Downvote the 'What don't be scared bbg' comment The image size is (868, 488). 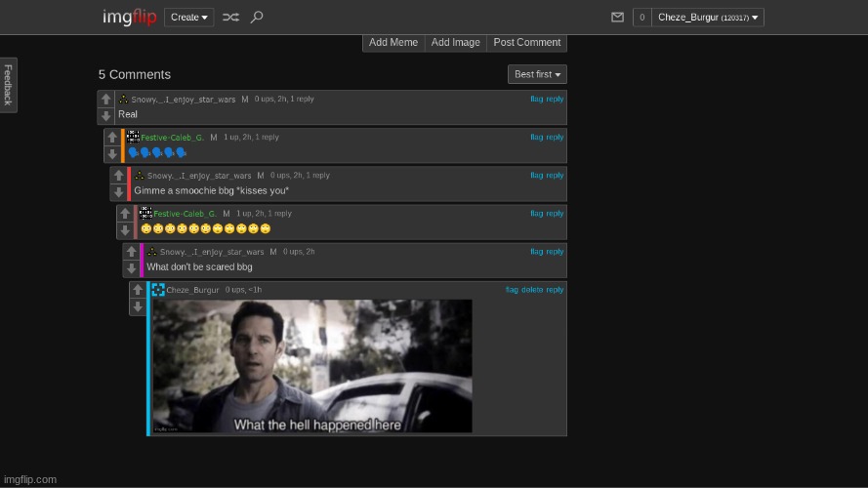pos(131,268)
